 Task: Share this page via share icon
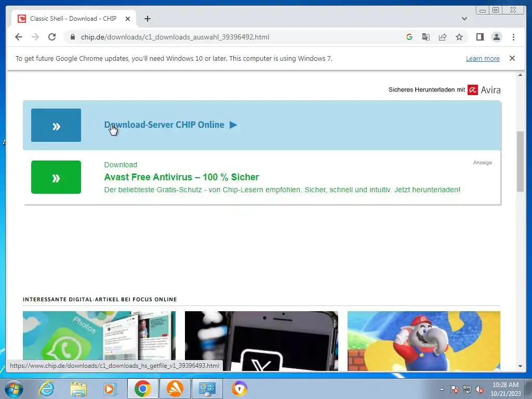pyautogui.click(x=443, y=37)
